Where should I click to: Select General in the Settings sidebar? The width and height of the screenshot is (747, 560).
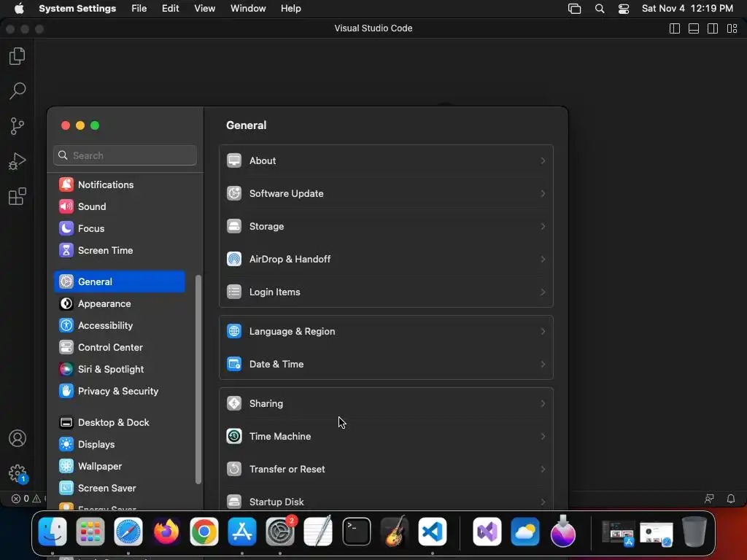point(119,282)
